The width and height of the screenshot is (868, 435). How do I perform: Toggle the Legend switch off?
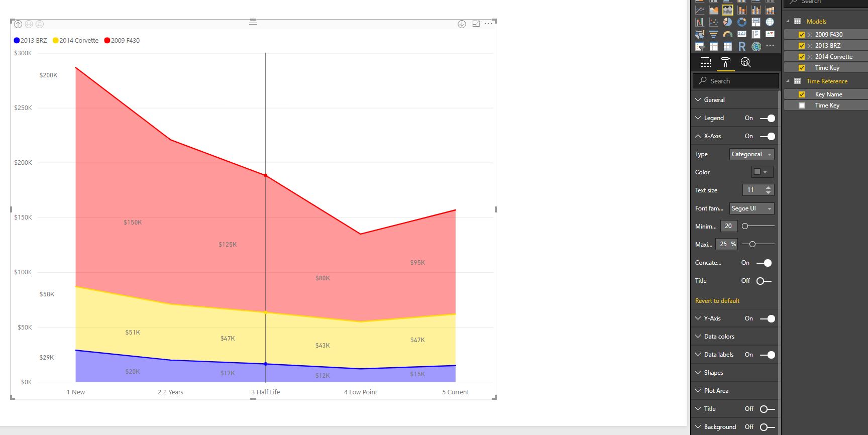[768, 118]
